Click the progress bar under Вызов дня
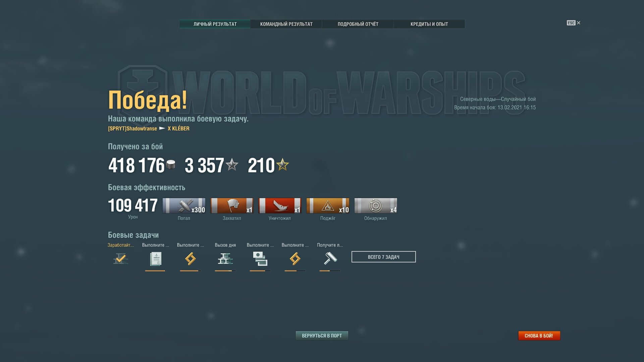This screenshot has width=644, height=362. [225, 270]
